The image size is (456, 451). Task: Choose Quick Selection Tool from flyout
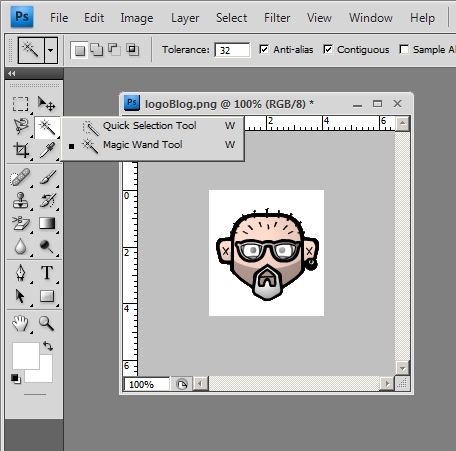(x=153, y=126)
